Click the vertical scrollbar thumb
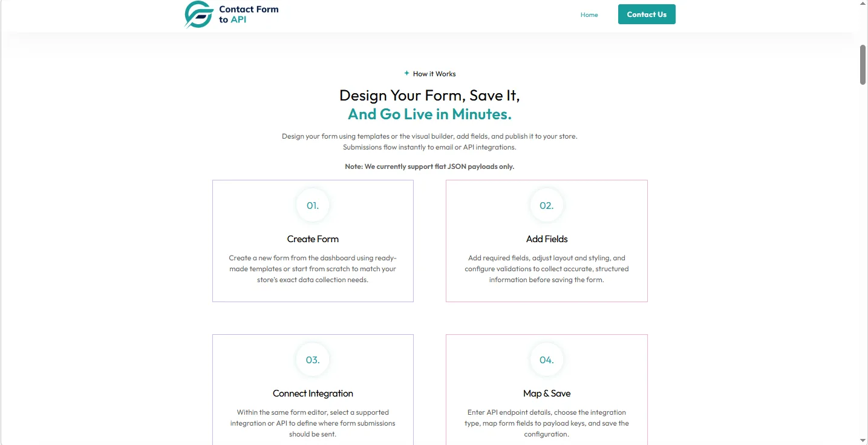The width and height of the screenshot is (868, 445). coord(863,65)
